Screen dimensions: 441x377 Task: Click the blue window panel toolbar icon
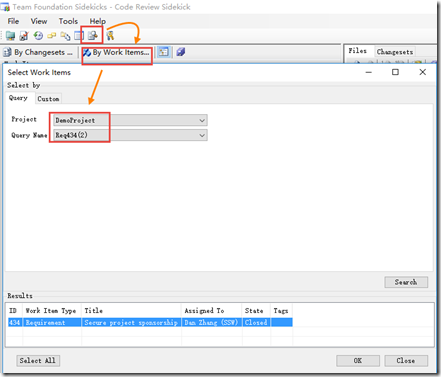[x=79, y=36]
